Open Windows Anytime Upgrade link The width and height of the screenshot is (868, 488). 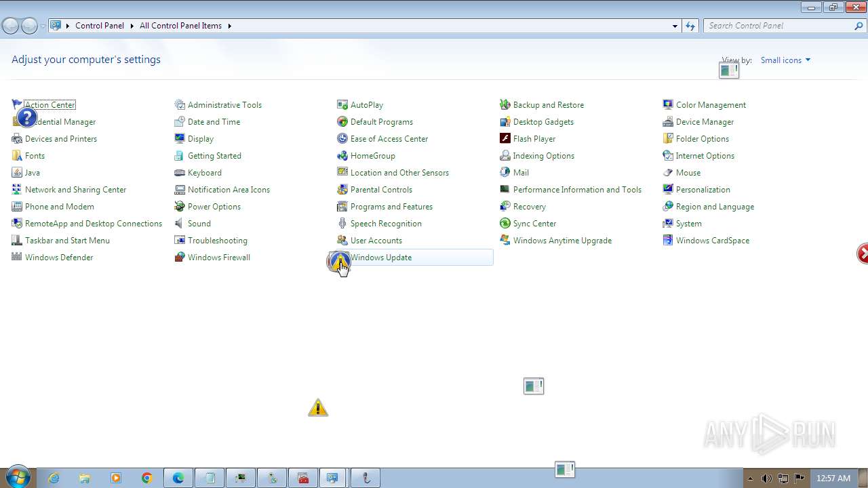click(x=562, y=241)
